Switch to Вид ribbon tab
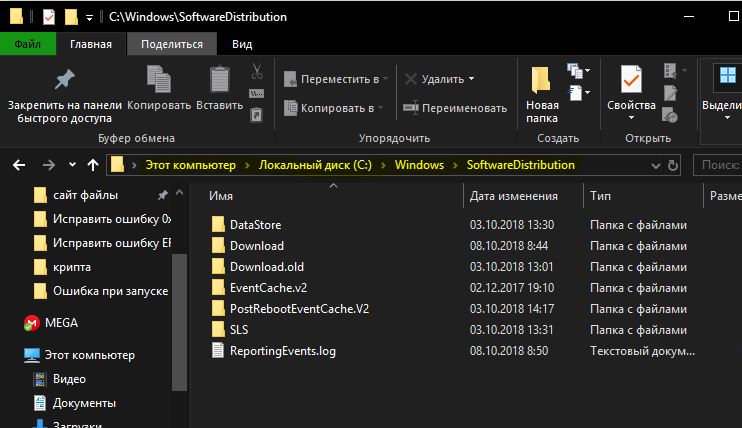This screenshot has width=742, height=428. tap(242, 44)
